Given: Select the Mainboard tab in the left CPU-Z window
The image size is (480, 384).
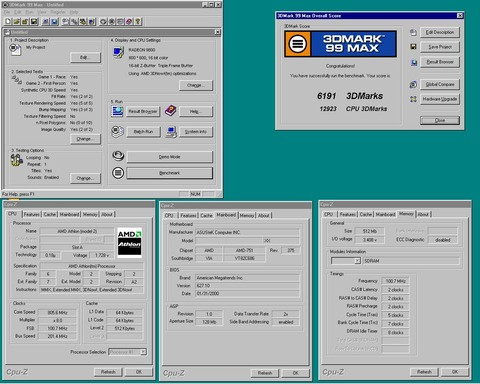Looking at the screenshot, I should [x=69, y=214].
